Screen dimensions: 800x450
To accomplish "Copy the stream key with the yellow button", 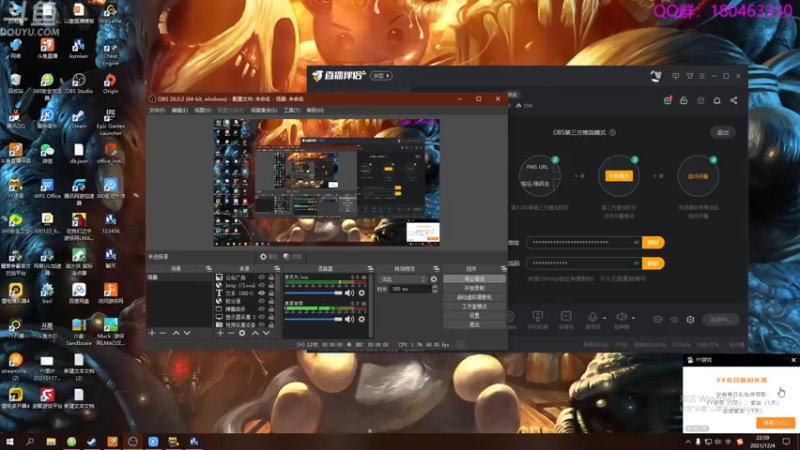I will pos(653,263).
